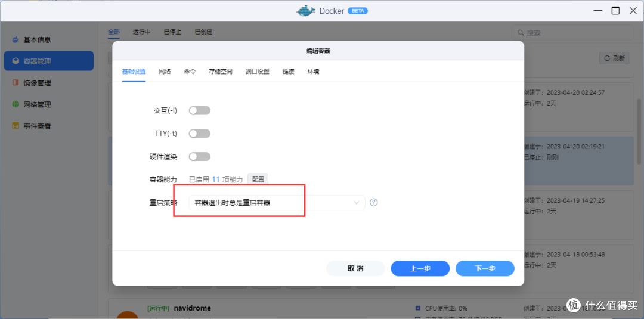Switch to the 网络 tab
This screenshot has height=319, width=644.
pos(165,72)
